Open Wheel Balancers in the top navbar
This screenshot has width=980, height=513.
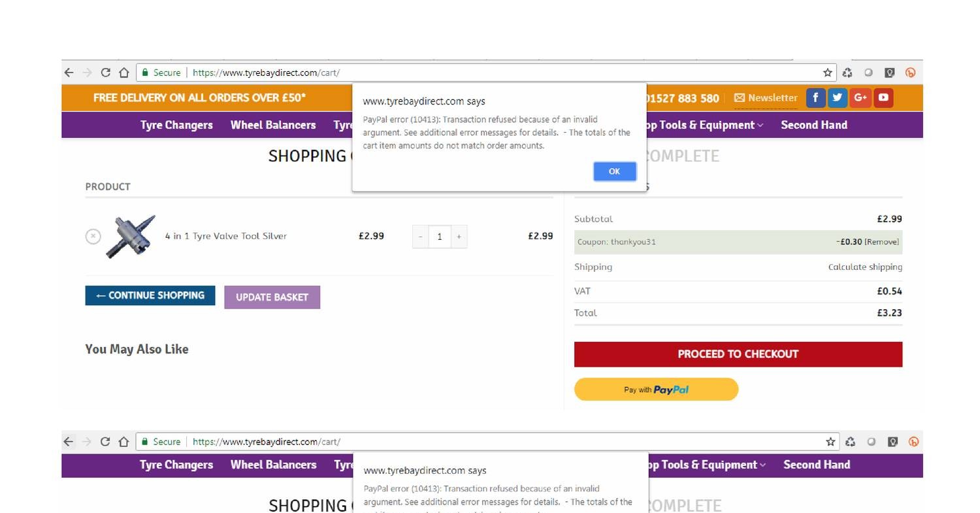point(273,125)
